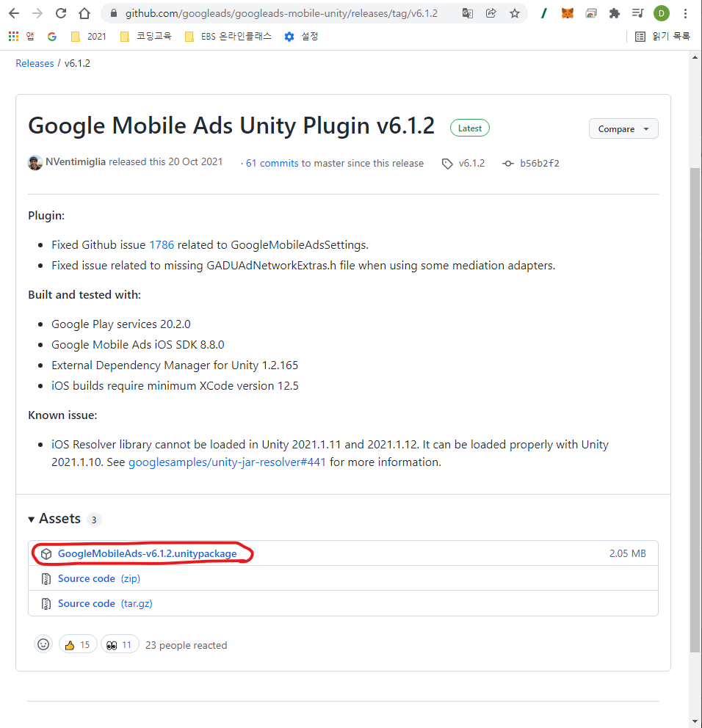Click the green slash extension icon

click(543, 13)
